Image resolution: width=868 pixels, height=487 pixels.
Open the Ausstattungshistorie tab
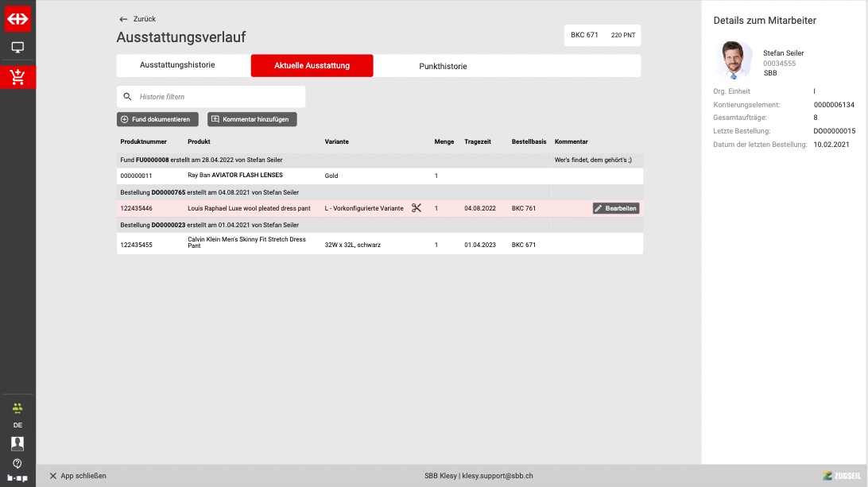click(x=177, y=65)
